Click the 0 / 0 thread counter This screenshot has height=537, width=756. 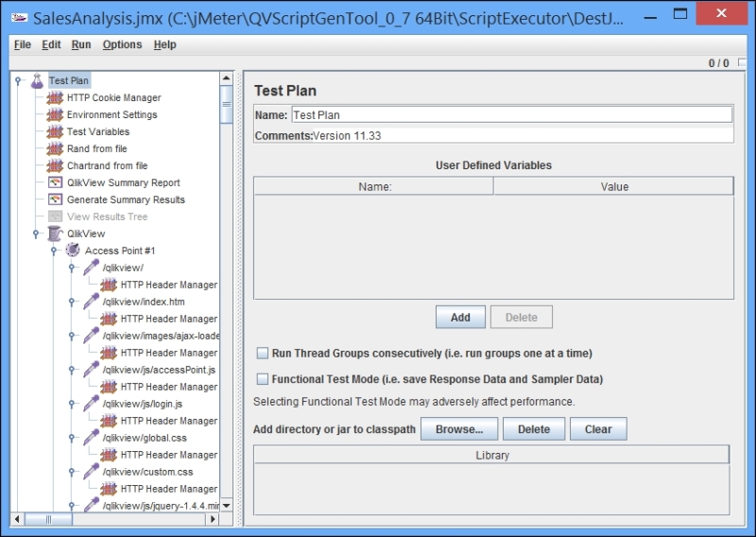tap(718, 63)
